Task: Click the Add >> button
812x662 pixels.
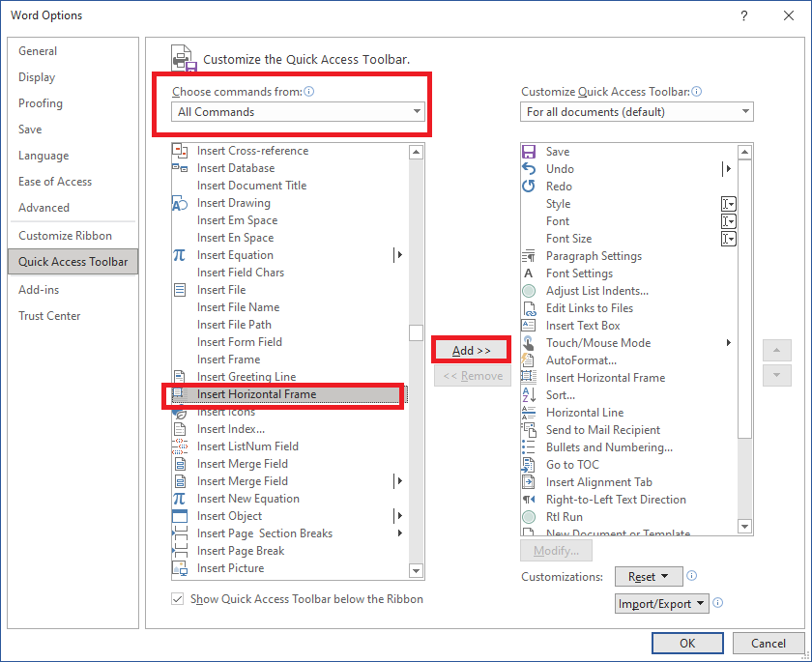Action: click(472, 351)
